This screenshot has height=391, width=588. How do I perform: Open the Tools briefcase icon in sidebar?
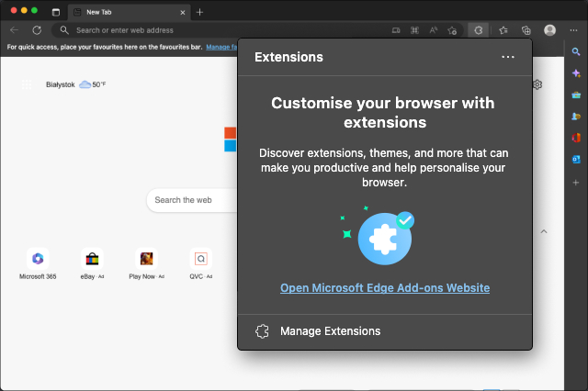pos(576,95)
